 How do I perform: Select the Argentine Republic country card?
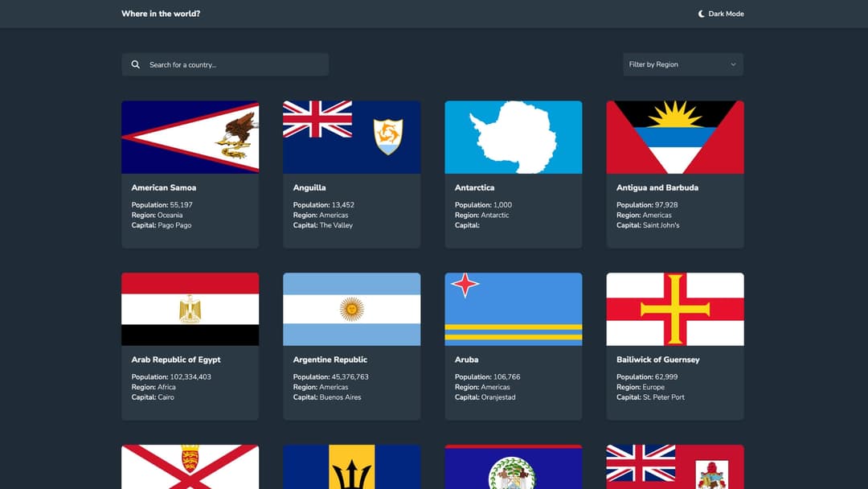coord(351,346)
